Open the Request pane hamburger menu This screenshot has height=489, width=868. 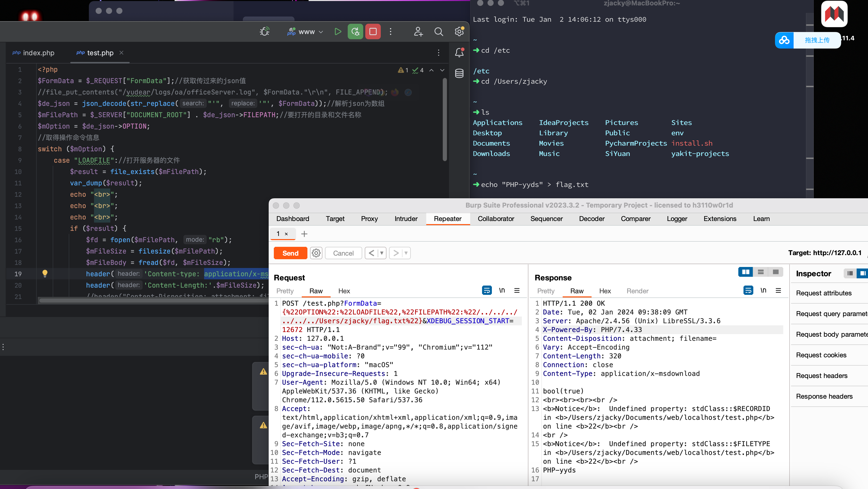tap(517, 290)
